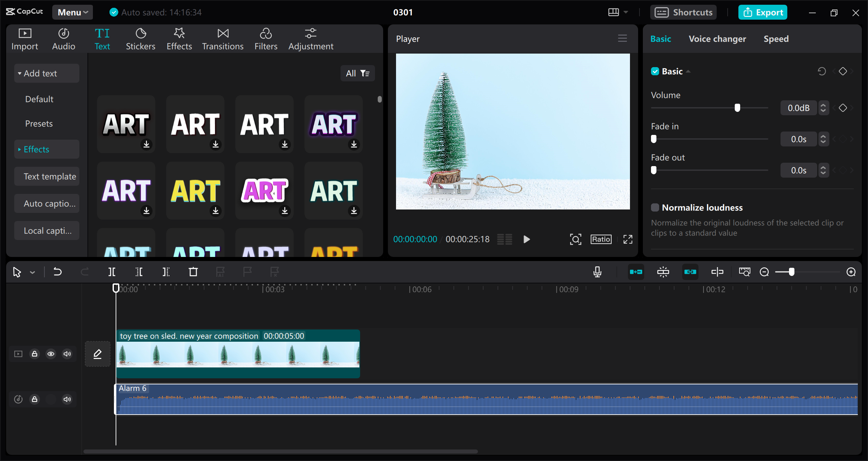Click the Record voiceover microphone icon

coord(597,272)
